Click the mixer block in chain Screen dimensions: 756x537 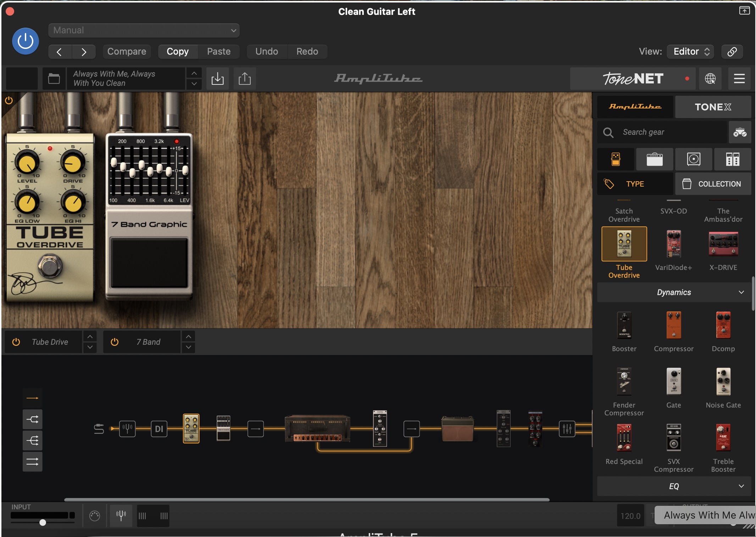tap(567, 428)
